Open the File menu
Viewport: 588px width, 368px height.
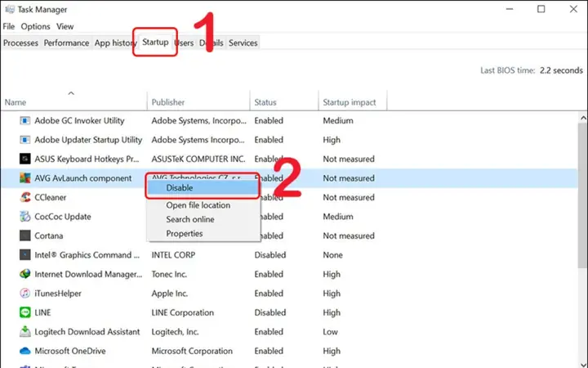click(9, 26)
